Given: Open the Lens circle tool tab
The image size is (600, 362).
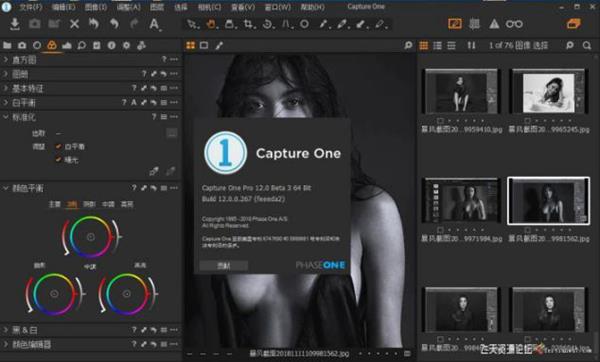Looking at the screenshot, I should click(37, 46).
